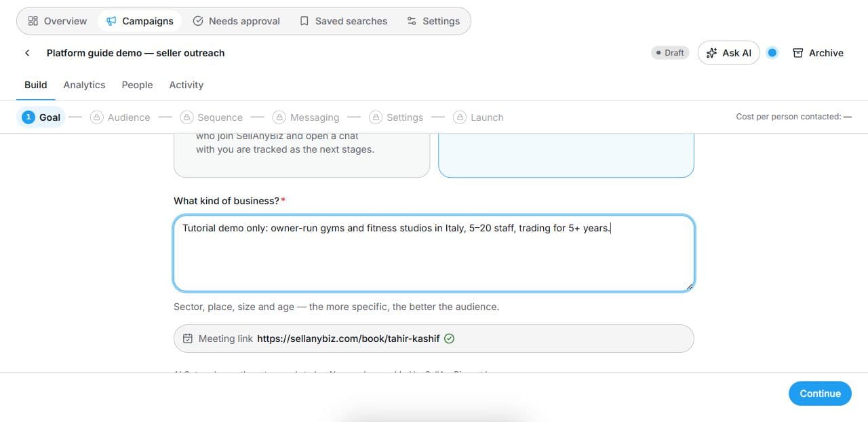Viewport: 868px width, 422px height.
Task: Click the Continue button
Action: pyautogui.click(x=820, y=394)
